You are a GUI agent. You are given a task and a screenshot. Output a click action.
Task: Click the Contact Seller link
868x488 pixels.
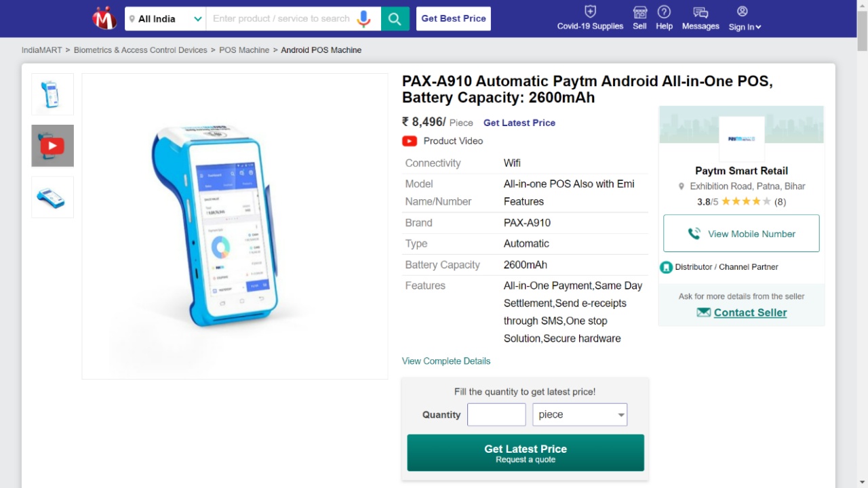click(x=750, y=312)
